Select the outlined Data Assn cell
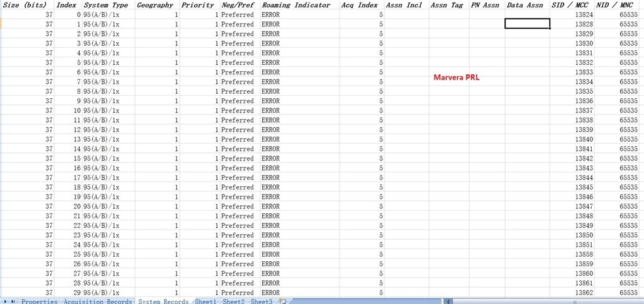 click(528, 24)
